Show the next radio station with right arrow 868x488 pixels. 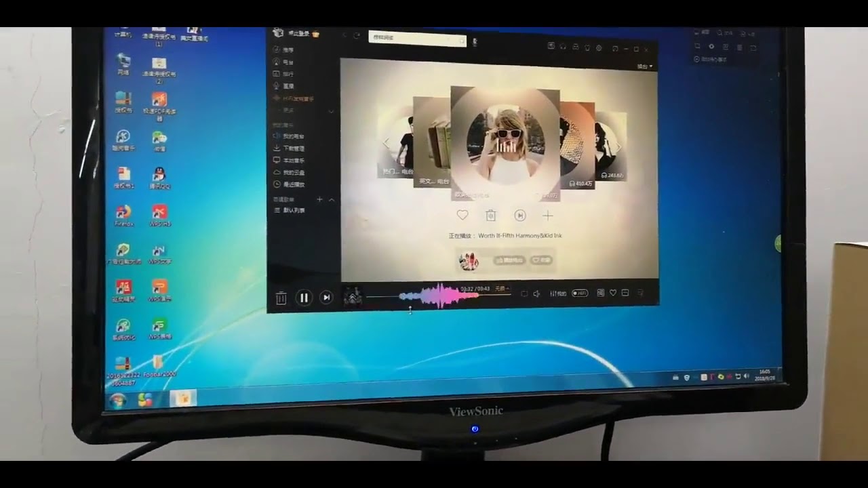(x=618, y=146)
